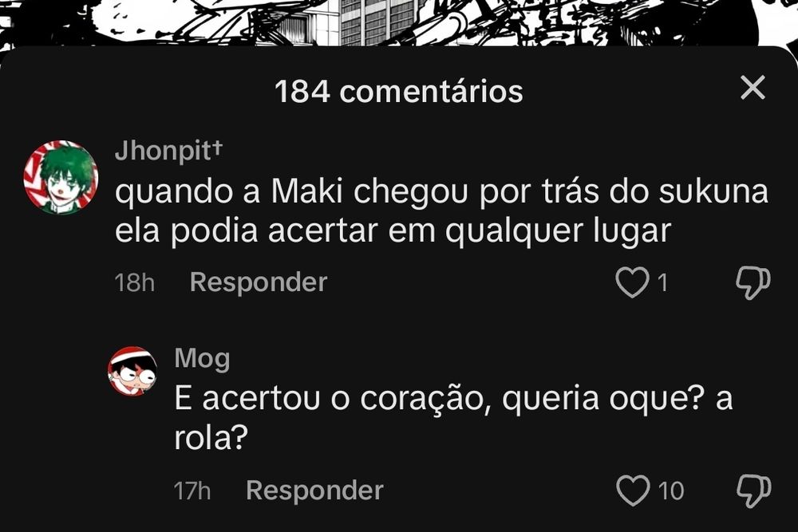Screen dimensions: 798x532
Task: Open the Mog username profile link
Action: 202,359
